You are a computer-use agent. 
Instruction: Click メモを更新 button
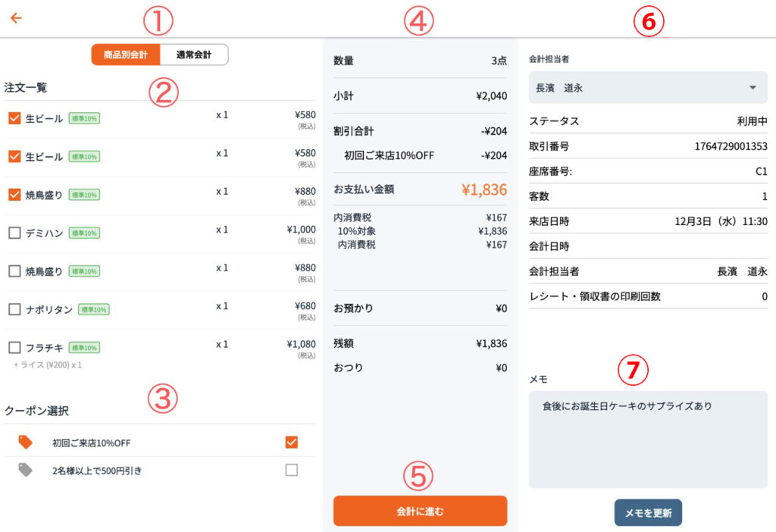(648, 513)
